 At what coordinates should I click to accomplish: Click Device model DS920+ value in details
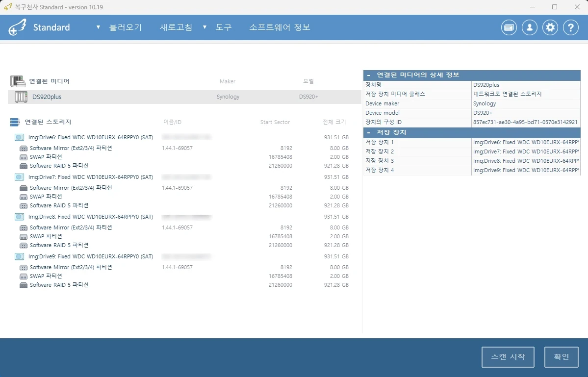tap(483, 113)
